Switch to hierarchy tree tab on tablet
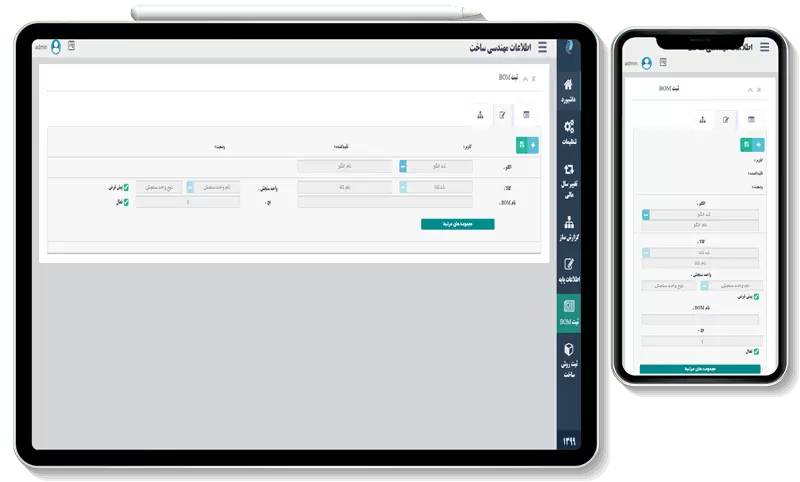The image size is (800, 482). click(x=479, y=115)
